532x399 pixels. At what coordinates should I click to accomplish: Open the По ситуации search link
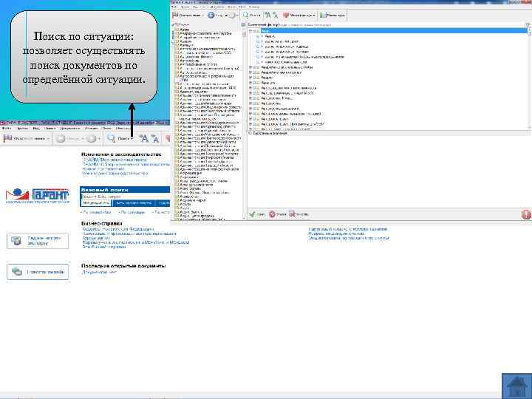click(x=132, y=212)
